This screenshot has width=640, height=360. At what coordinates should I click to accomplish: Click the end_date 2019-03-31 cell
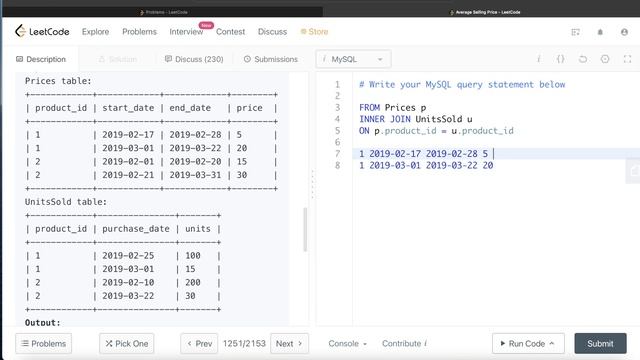coord(195,175)
